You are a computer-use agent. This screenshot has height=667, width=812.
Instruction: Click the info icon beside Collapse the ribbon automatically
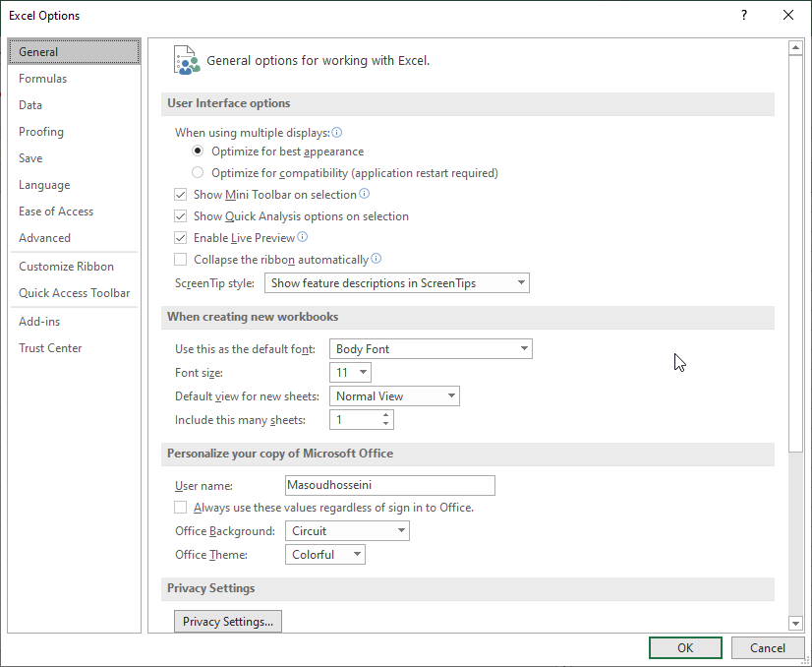[377, 258]
